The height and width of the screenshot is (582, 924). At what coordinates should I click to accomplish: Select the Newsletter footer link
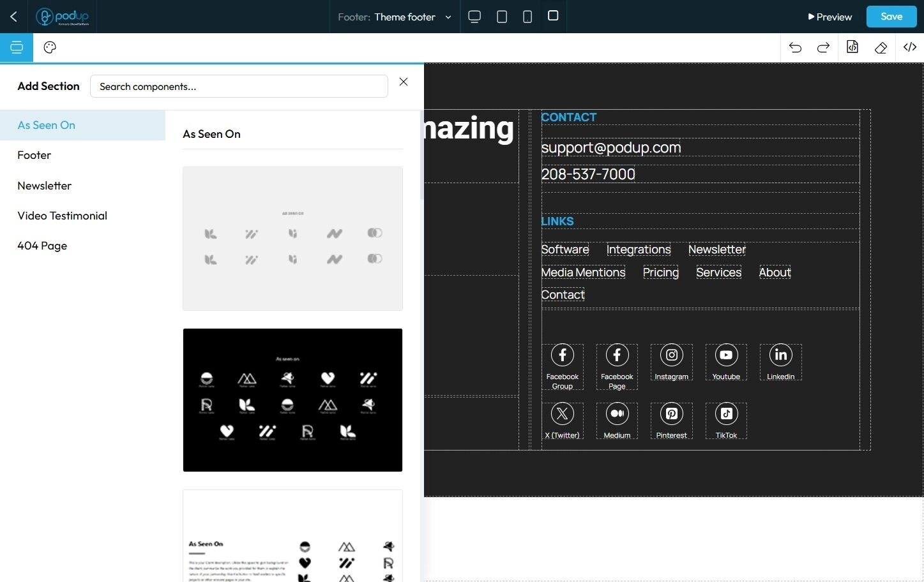(x=717, y=250)
